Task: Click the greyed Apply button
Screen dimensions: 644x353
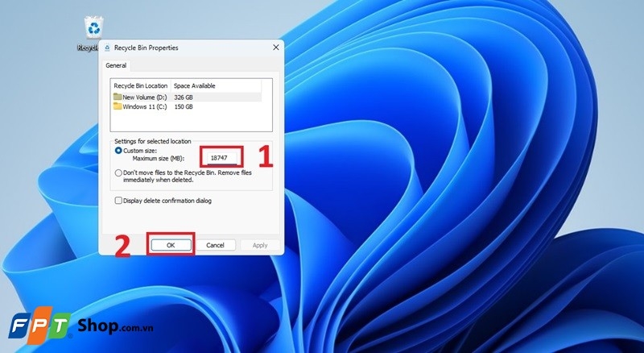Action: [x=260, y=245]
